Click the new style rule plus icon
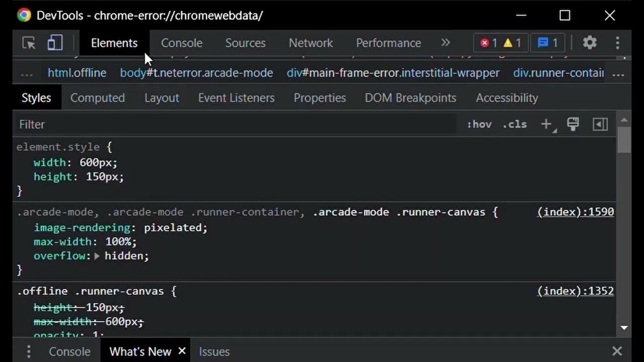Viewport: 644px width, 362px height. 546,124
